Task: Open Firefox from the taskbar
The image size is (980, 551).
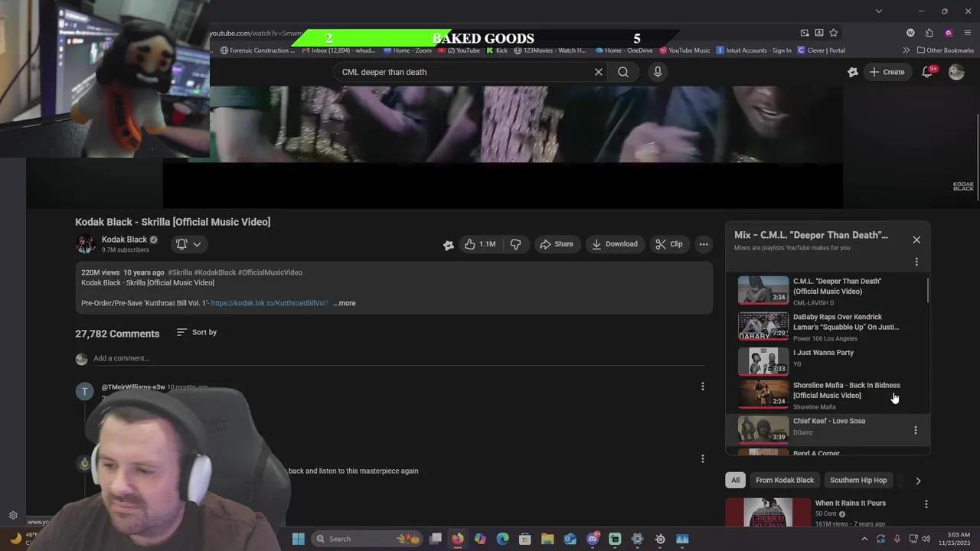Action: click(x=458, y=539)
